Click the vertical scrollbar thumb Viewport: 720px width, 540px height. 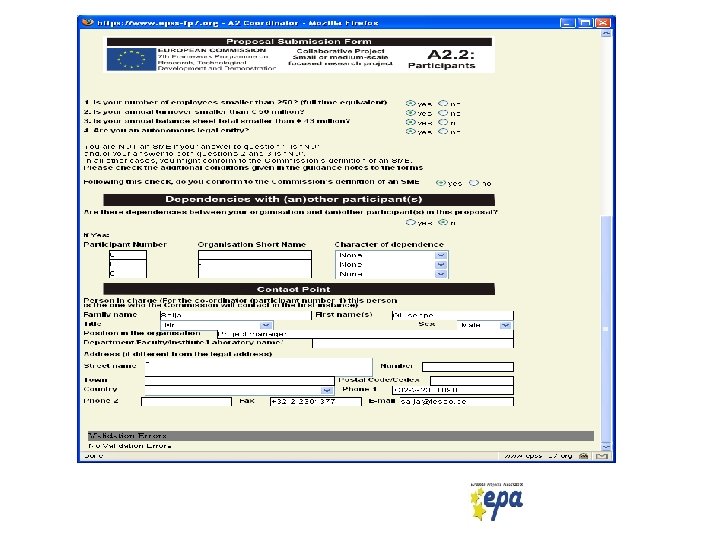(606, 328)
